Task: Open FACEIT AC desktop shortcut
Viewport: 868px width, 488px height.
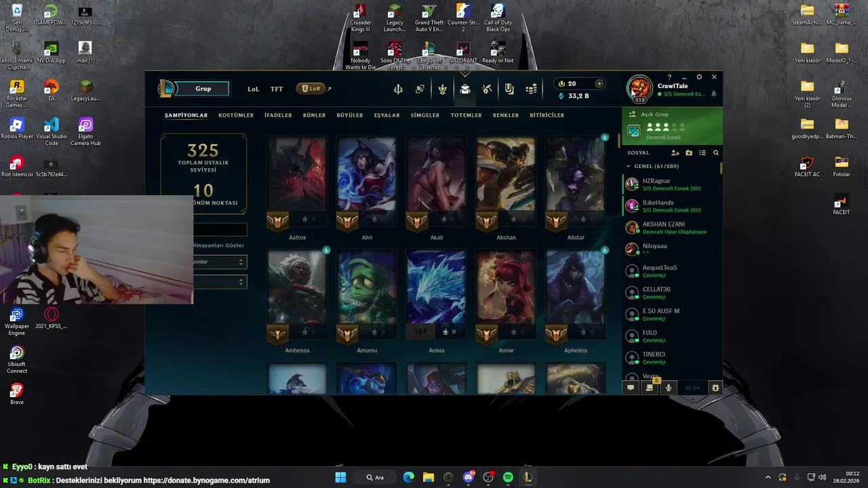Action: pyautogui.click(x=806, y=167)
